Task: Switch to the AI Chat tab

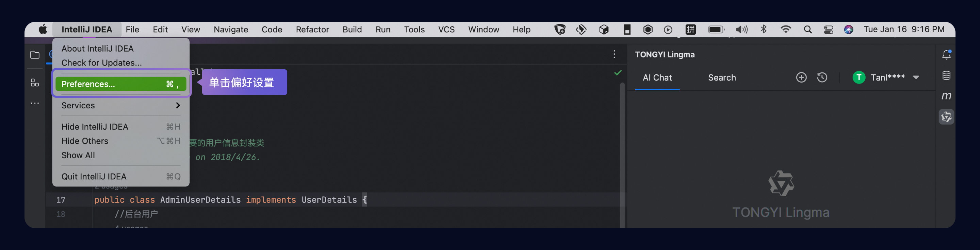Action: [657, 77]
